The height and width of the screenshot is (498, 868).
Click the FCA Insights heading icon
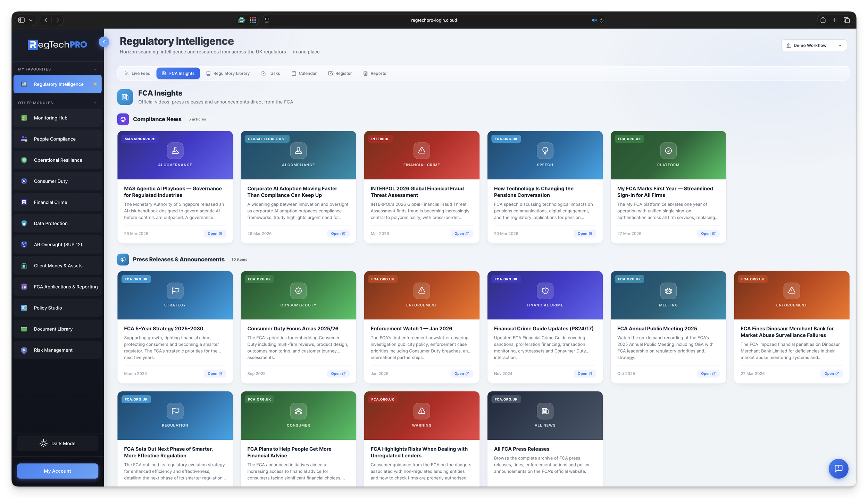(x=125, y=97)
